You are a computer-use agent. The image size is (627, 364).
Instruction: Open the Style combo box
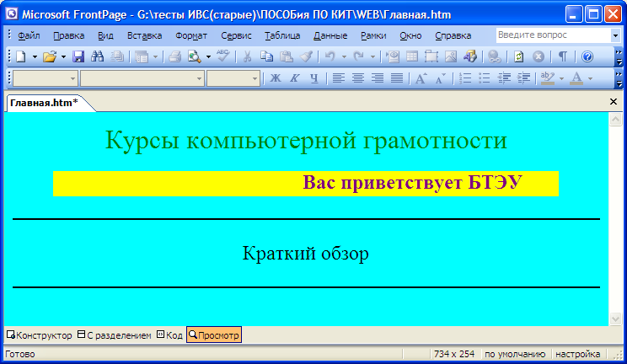[45, 78]
